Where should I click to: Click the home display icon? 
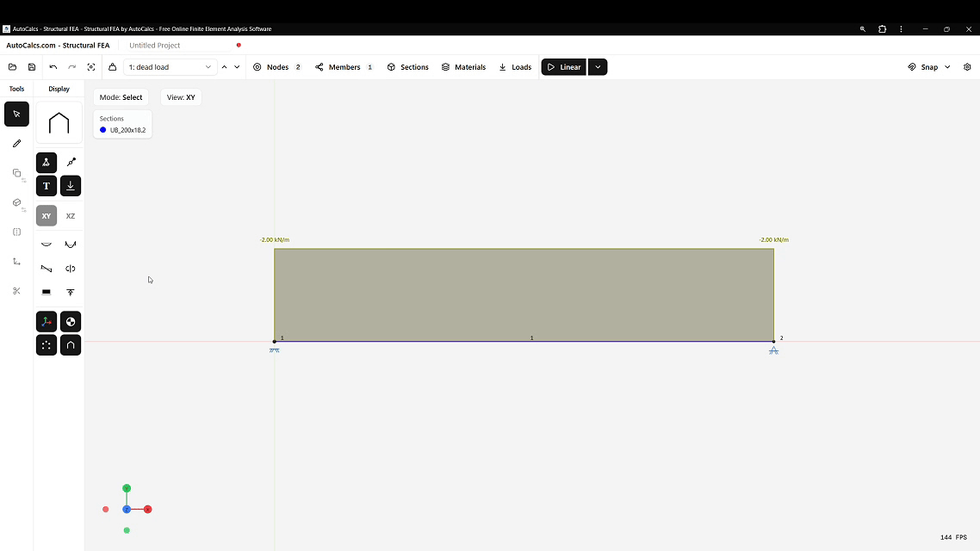click(59, 122)
